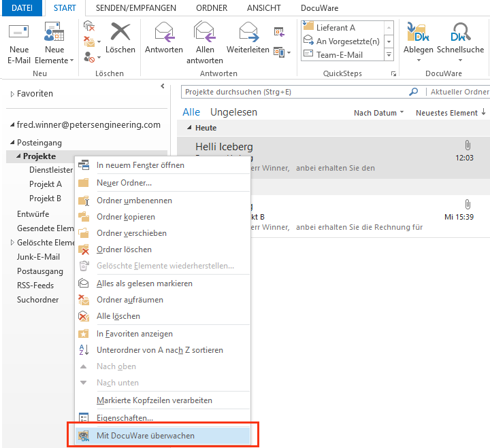The width and height of the screenshot is (490, 448).
Task: Click the Projekte durchsuchen search field
Action: click(293, 92)
